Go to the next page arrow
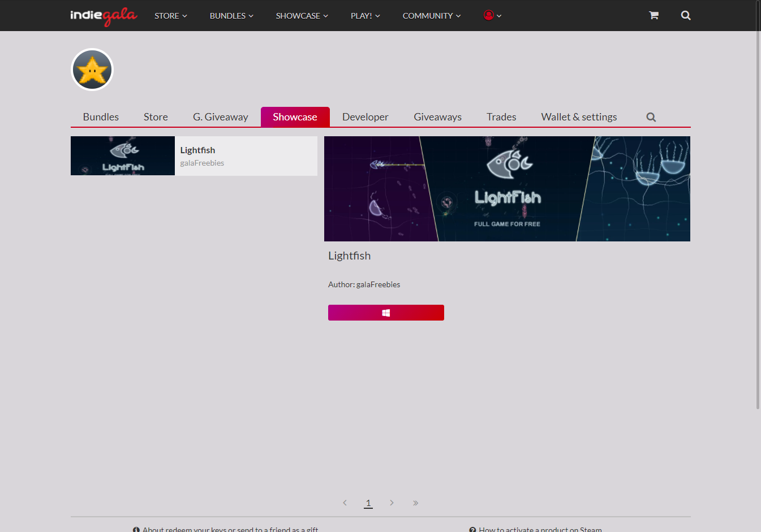This screenshot has height=532, width=761. [392, 503]
